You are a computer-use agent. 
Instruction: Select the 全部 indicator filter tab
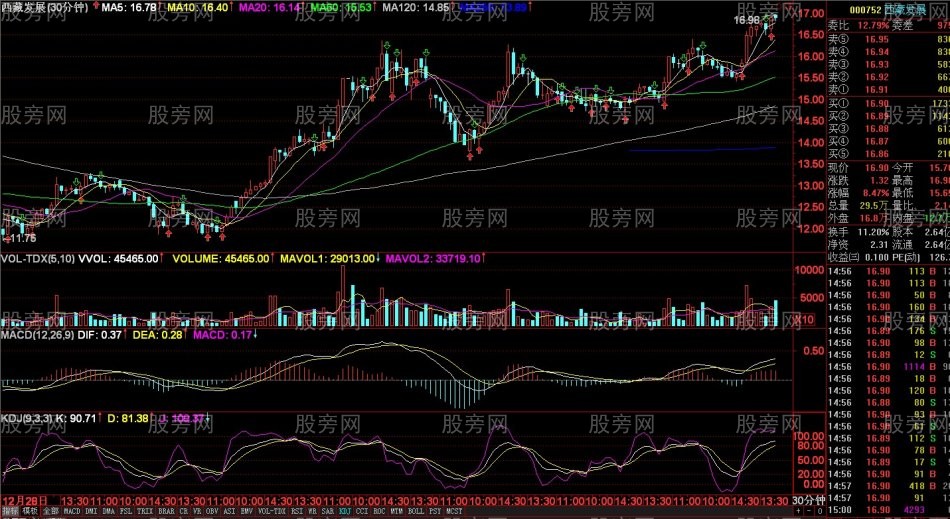tap(50, 511)
